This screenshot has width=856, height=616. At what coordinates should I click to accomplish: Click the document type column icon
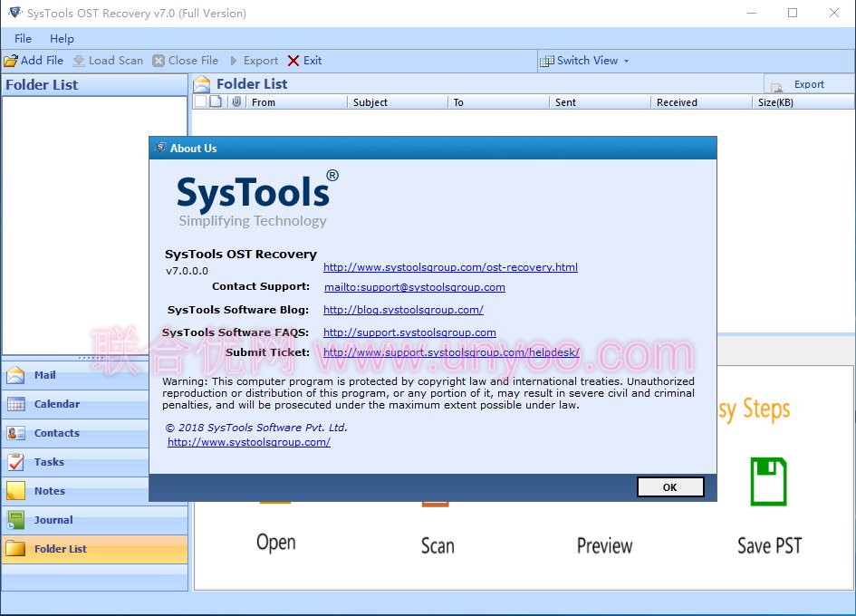tap(216, 101)
